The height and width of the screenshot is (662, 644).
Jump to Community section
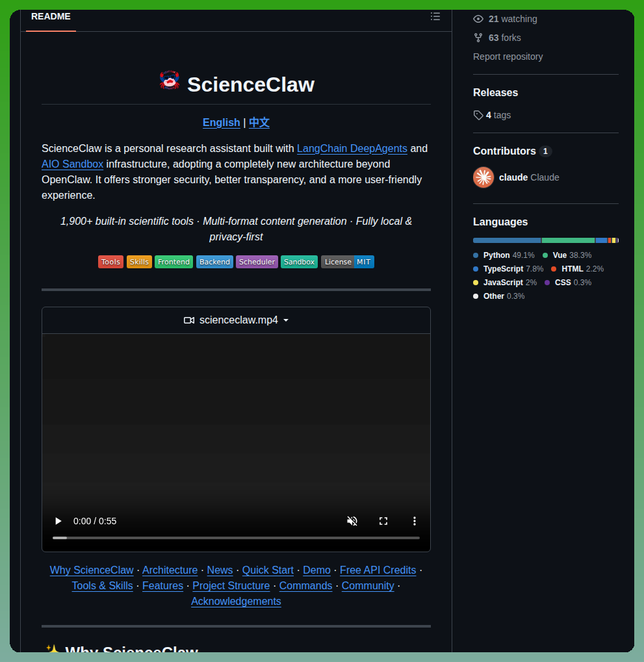point(368,585)
